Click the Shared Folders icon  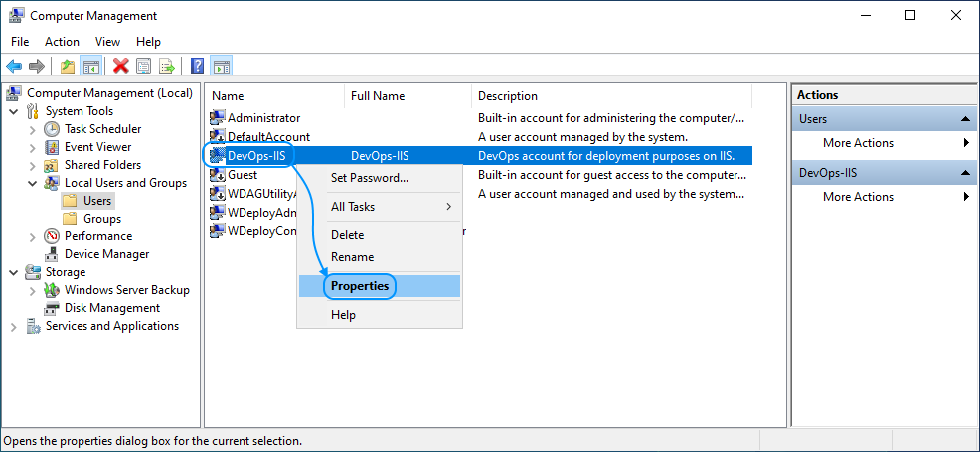[52, 166]
